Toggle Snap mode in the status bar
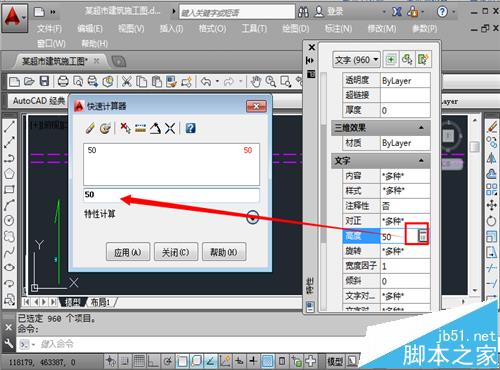Screen dimensions: 500x370 tap(125, 361)
